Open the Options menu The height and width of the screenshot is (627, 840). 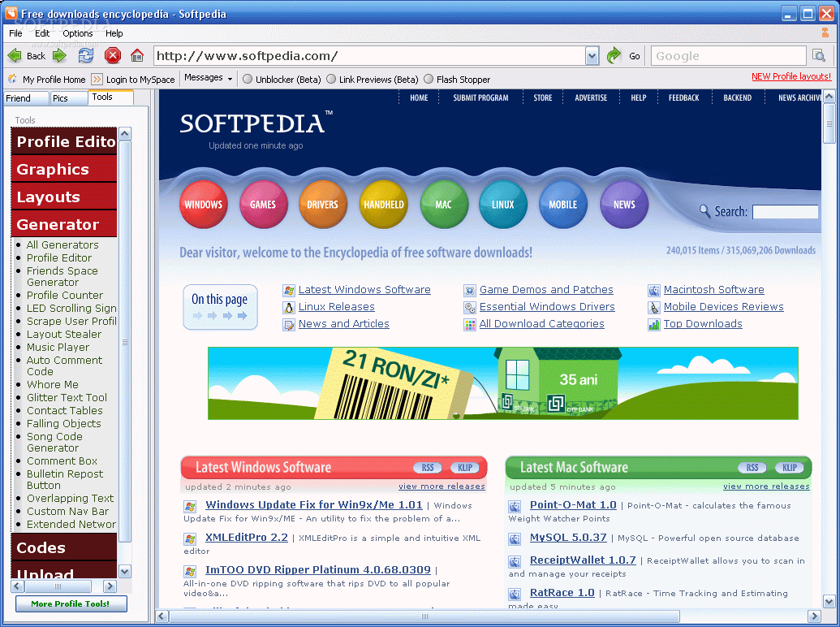78,33
